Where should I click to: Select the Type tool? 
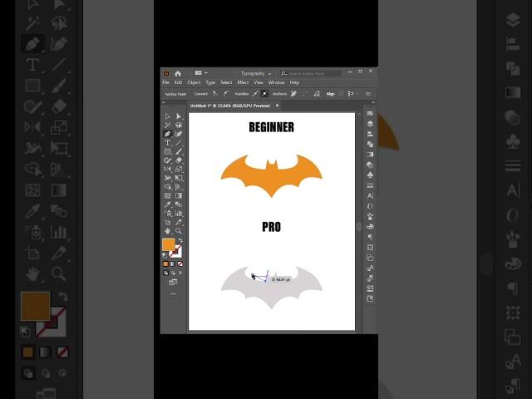(168, 143)
